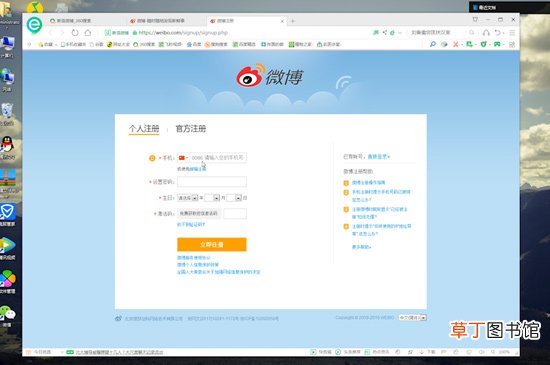Click the 快剪辑 status bar icon
Screen dimensions: 550x365
[x=321, y=352]
